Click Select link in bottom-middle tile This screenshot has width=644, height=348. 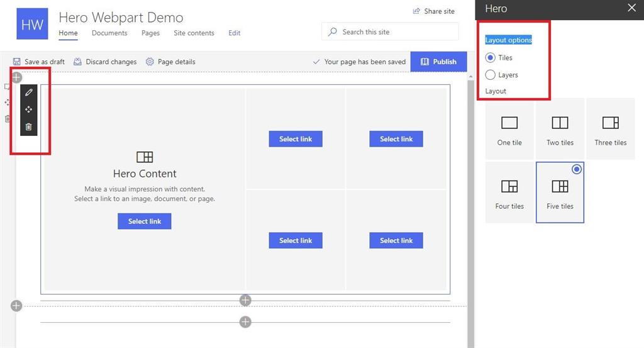click(296, 240)
